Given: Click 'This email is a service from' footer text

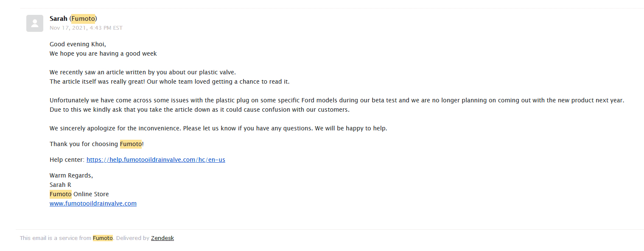Looking at the screenshot, I should point(56,238).
